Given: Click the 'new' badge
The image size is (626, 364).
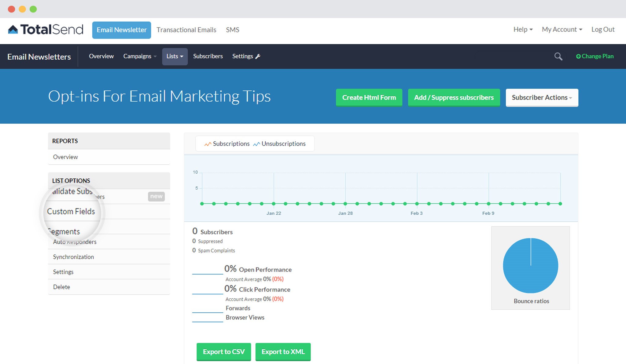Looking at the screenshot, I should click(156, 196).
